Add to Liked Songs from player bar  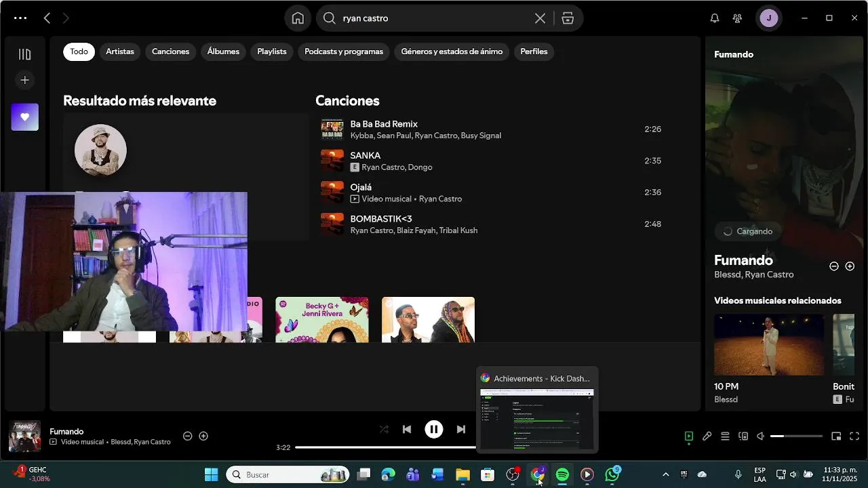pos(203,436)
